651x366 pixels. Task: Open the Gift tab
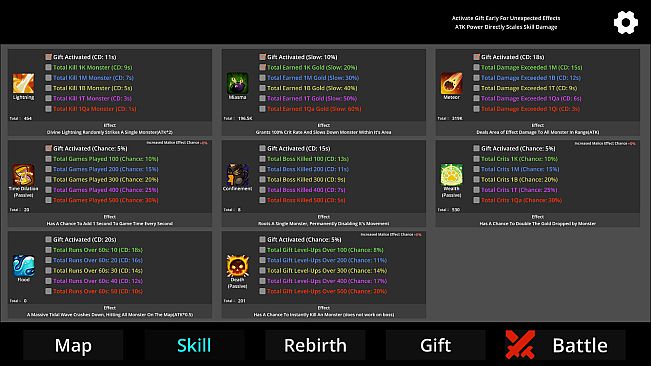pos(436,345)
